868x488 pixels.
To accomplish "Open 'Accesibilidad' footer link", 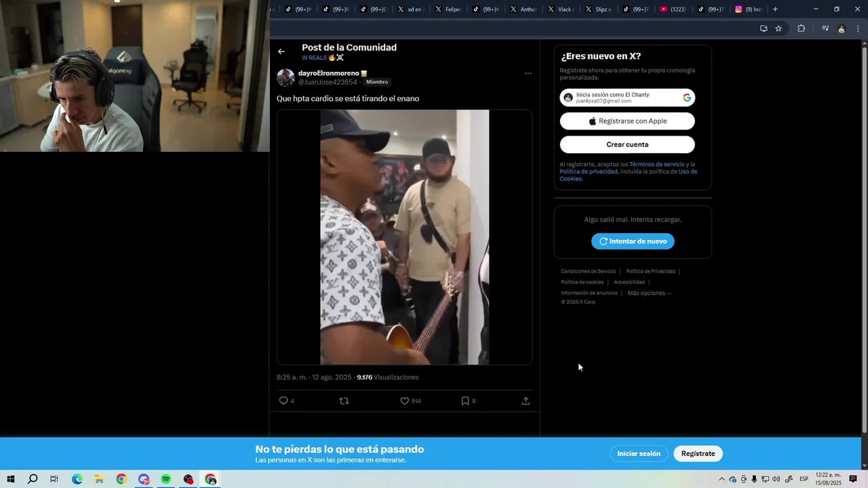I will 629,282.
